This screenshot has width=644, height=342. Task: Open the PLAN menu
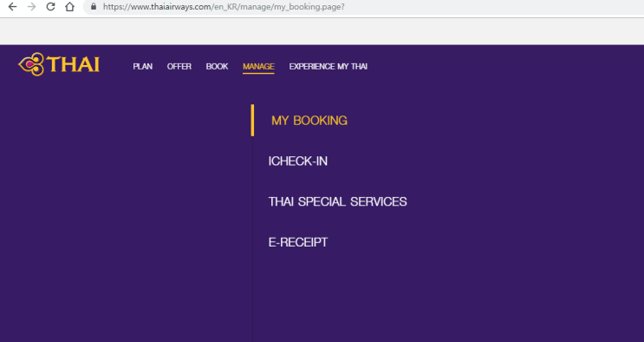click(x=142, y=66)
